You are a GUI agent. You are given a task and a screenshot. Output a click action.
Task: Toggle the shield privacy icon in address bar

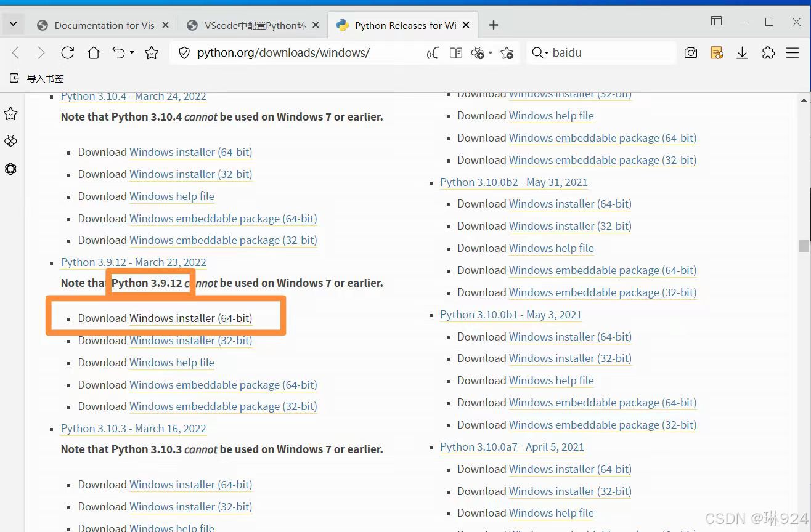click(x=184, y=52)
